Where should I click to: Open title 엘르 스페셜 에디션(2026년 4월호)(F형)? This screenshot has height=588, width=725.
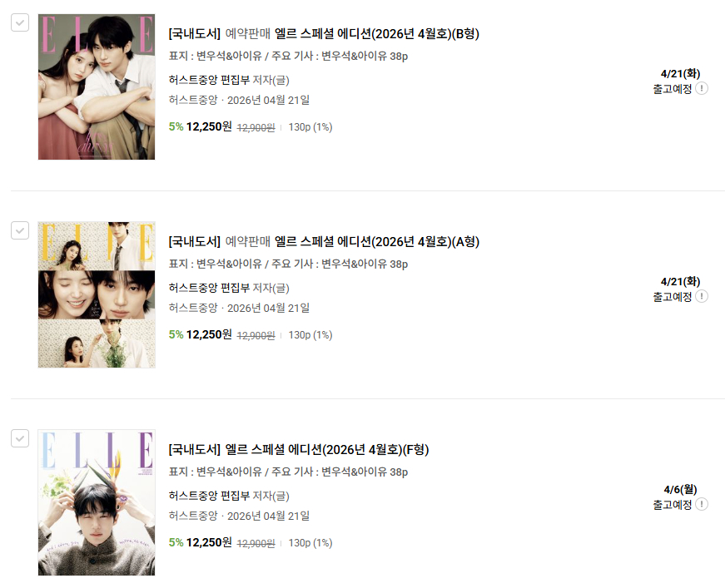[327, 449]
